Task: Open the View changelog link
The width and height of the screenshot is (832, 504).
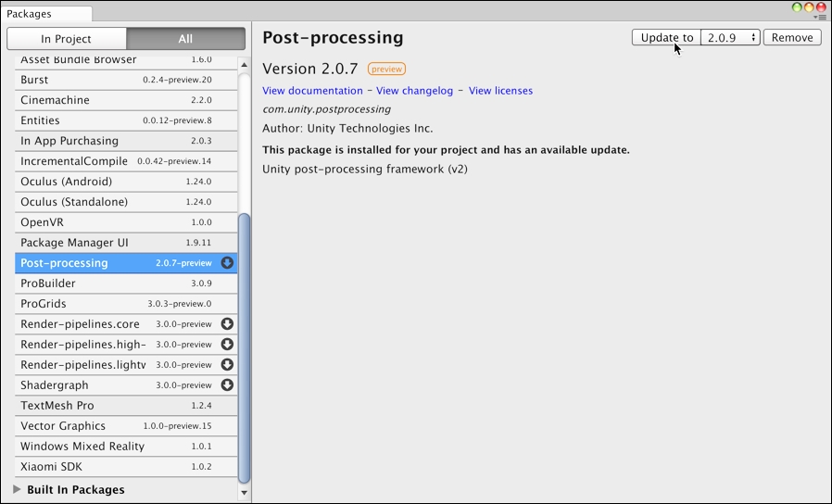Action: (x=414, y=91)
